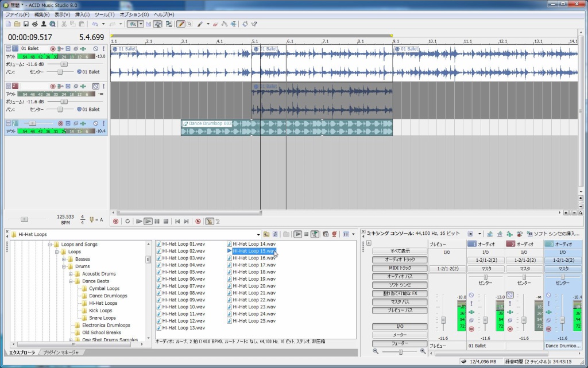Screen dimensions: 588x368
Task: Click the Up One Level folder icon in Explorer
Action: click(266, 234)
